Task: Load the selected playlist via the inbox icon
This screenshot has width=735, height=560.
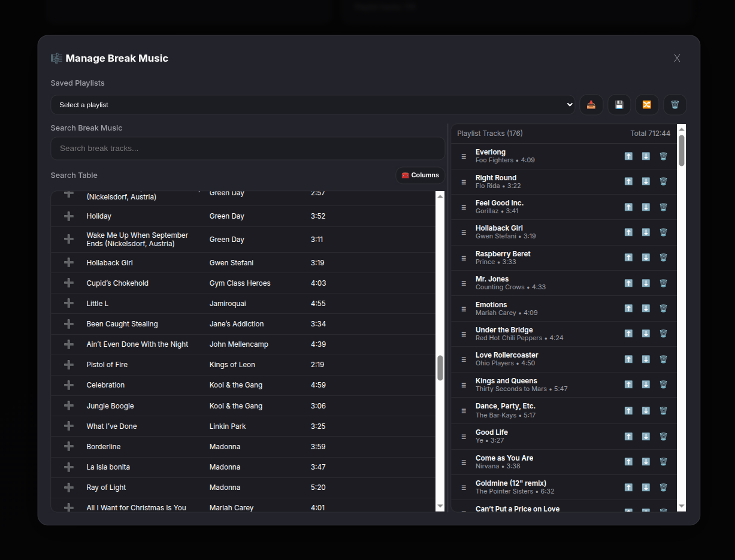Action: coord(591,105)
